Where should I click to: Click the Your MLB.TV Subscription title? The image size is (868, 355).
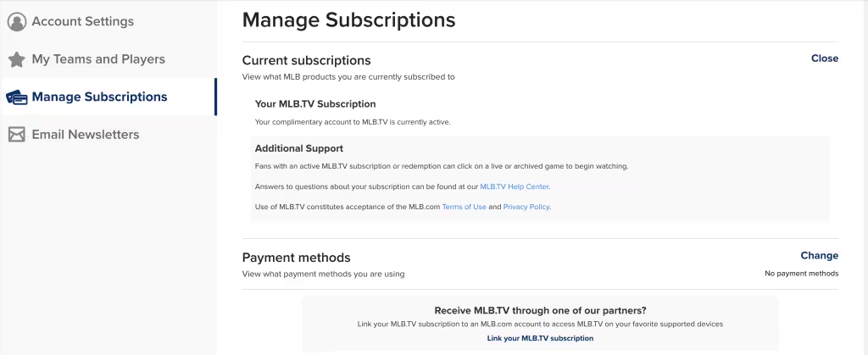[314, 104]
